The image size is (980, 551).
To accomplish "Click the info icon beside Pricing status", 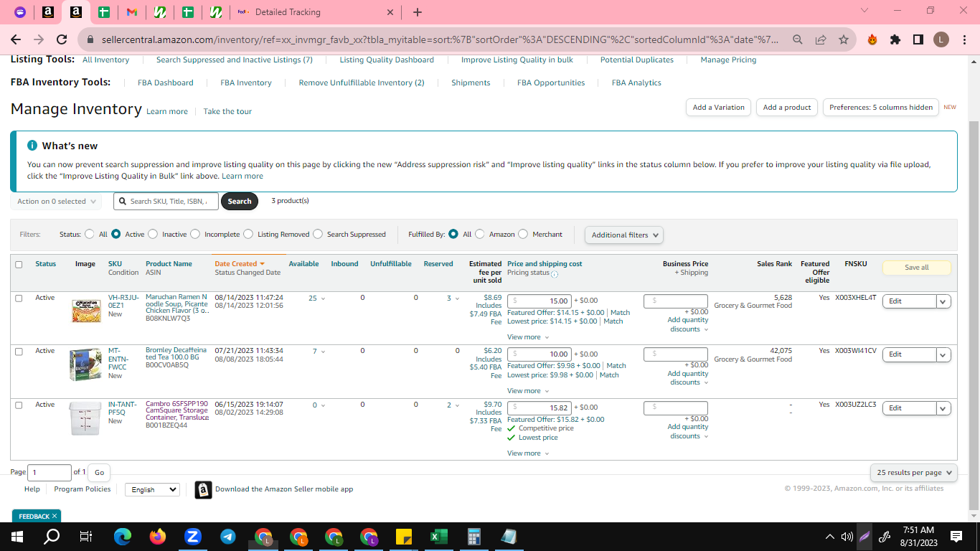I will [x=555, y=273].
